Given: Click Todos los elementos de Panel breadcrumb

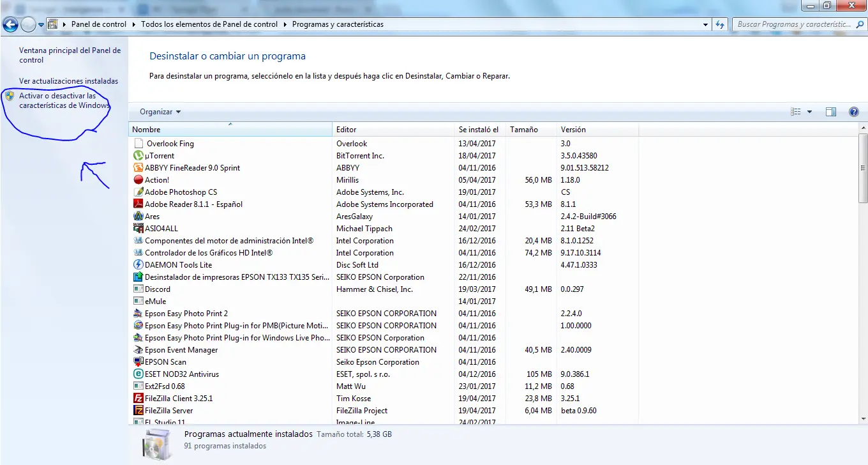Looking at the screenshot, I should coord(209,24).
